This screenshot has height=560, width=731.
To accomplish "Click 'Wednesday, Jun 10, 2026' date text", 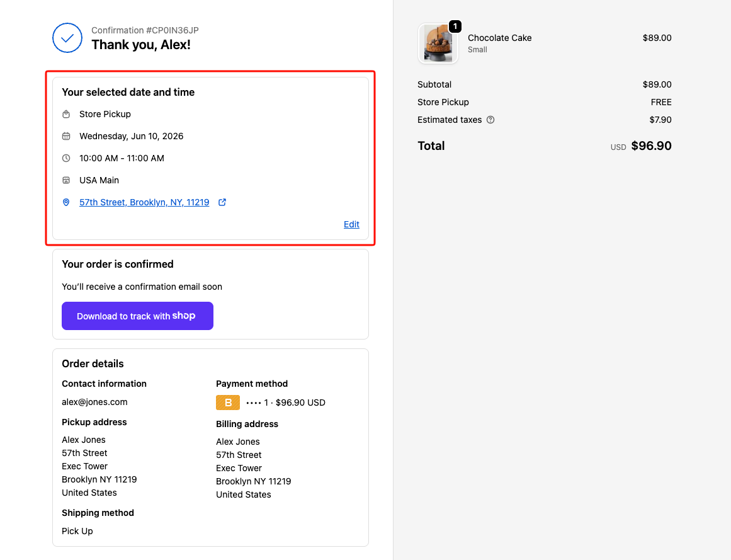I will click(x=132, y=136).
